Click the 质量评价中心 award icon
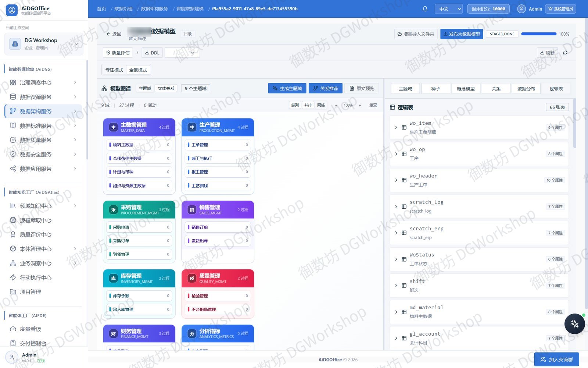This screenshot has height=368, width=588. coord(13,234)
